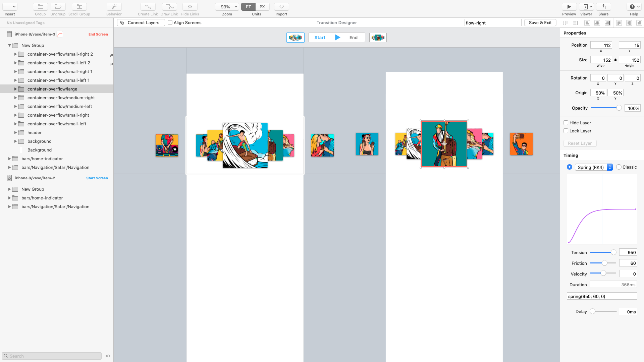The width and height of the screenshot is (644, 362).
Task: Expand the header layer group
Action: click(15, 132)
